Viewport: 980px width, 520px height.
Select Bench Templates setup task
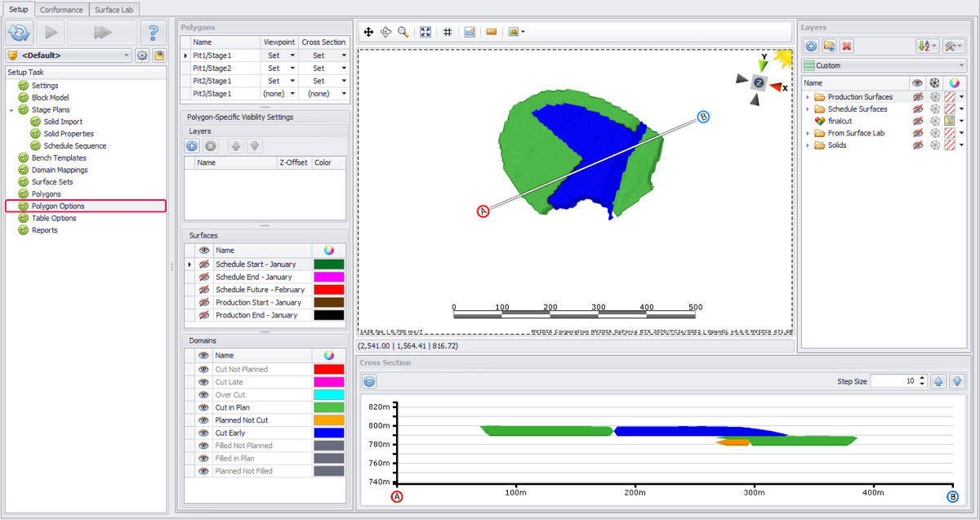coord(58,158)
